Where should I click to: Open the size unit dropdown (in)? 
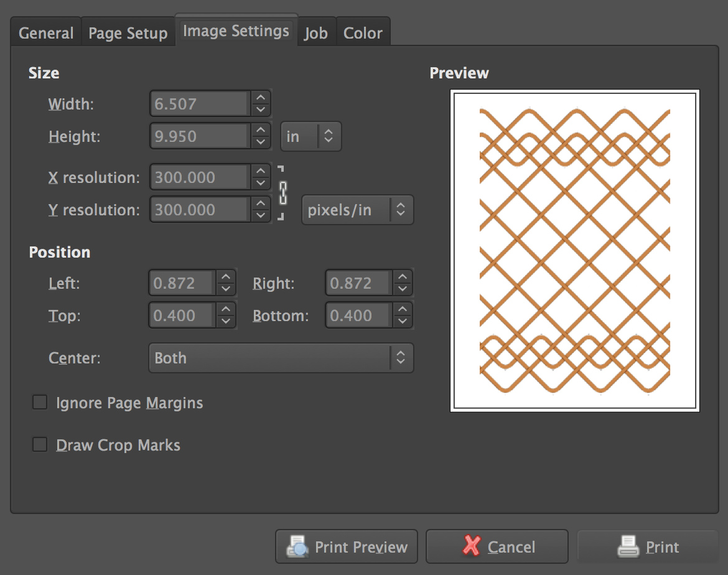click(x=310, y=136)
